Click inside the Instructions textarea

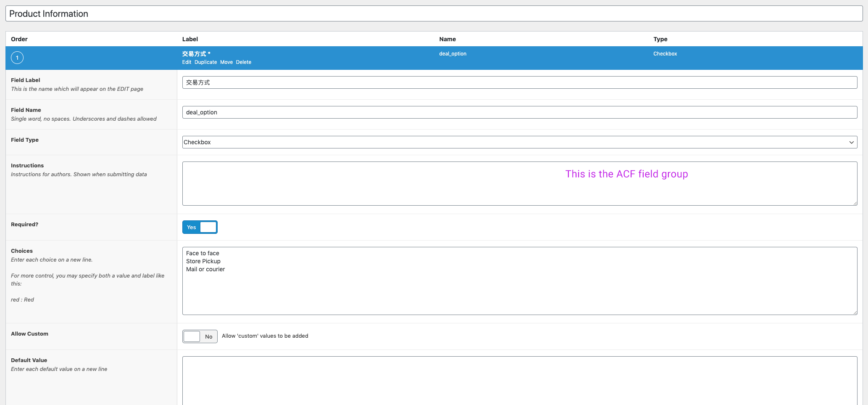[x=519, y=184]
